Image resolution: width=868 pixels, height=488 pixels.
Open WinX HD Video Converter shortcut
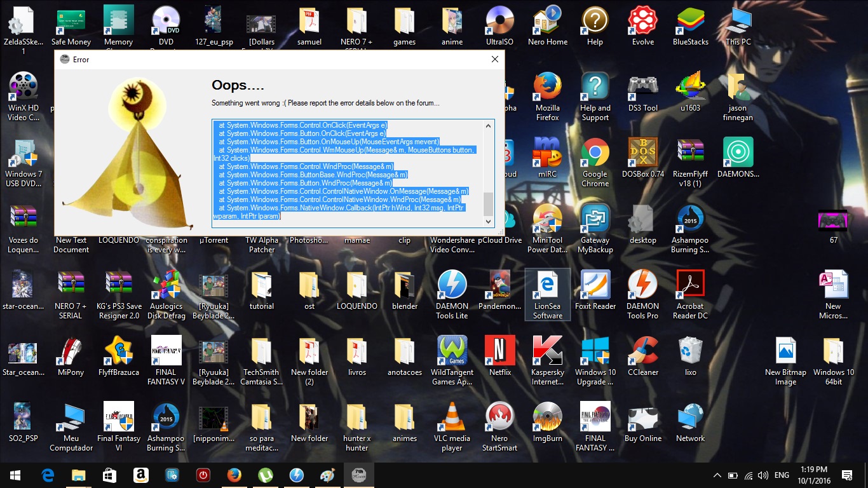tap(24, 97)
